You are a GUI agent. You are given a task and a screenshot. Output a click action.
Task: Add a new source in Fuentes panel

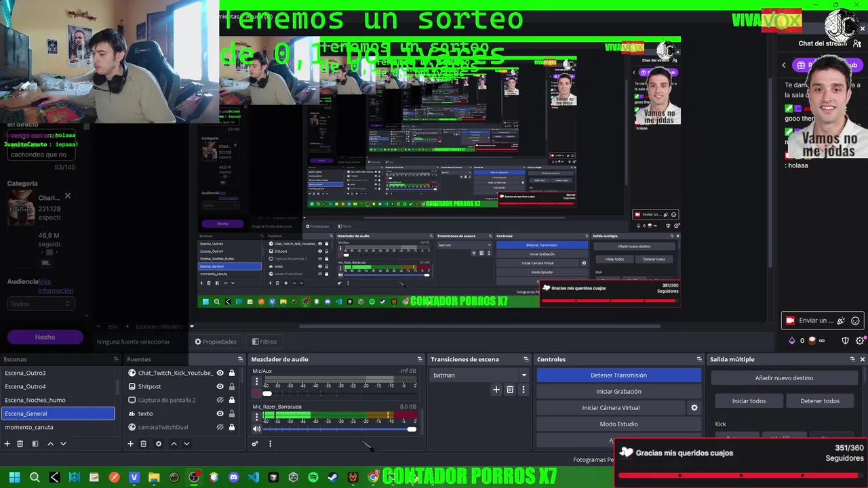130,444
